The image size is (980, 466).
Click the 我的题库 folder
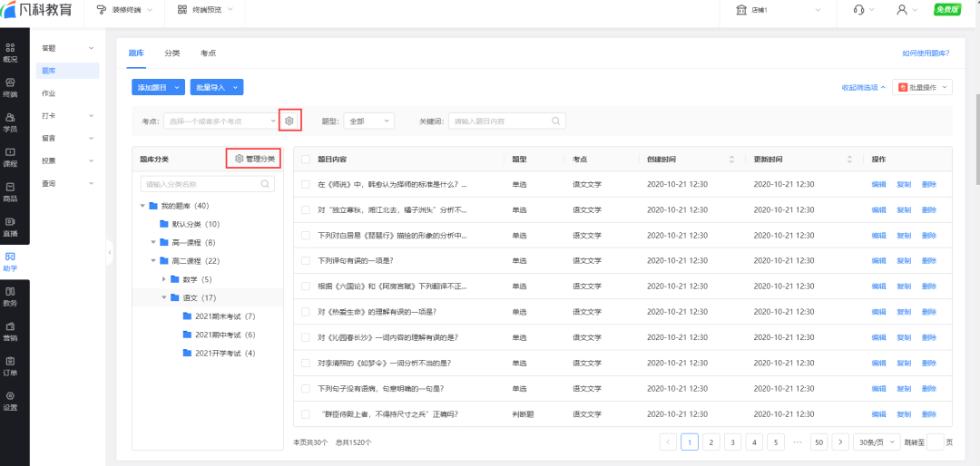pos(179,206)
